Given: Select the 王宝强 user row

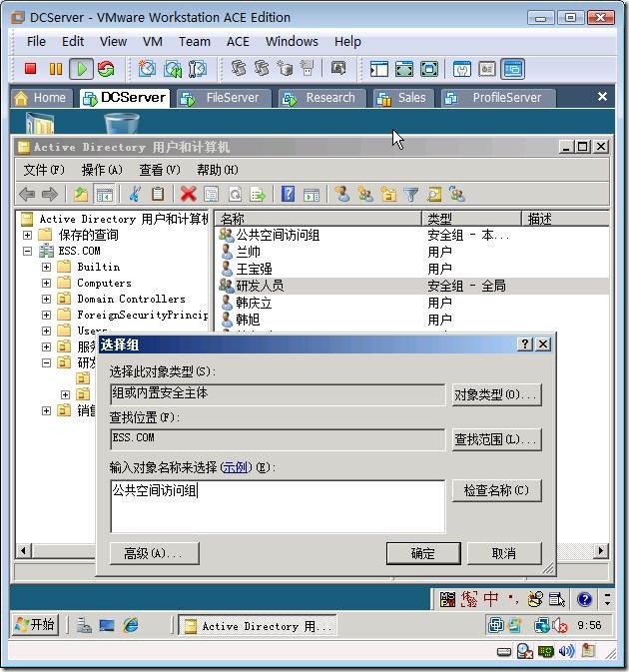Looking at the screenshot, I should pos(412,270).
